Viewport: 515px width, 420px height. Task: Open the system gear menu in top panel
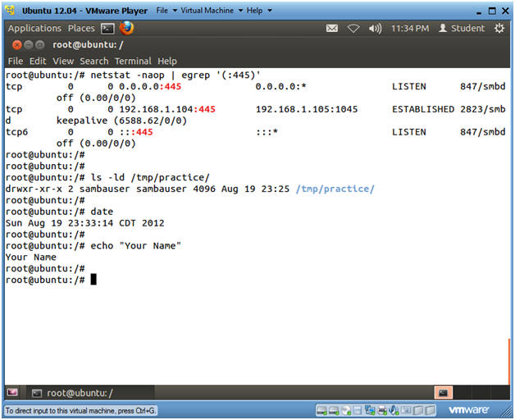499,28
